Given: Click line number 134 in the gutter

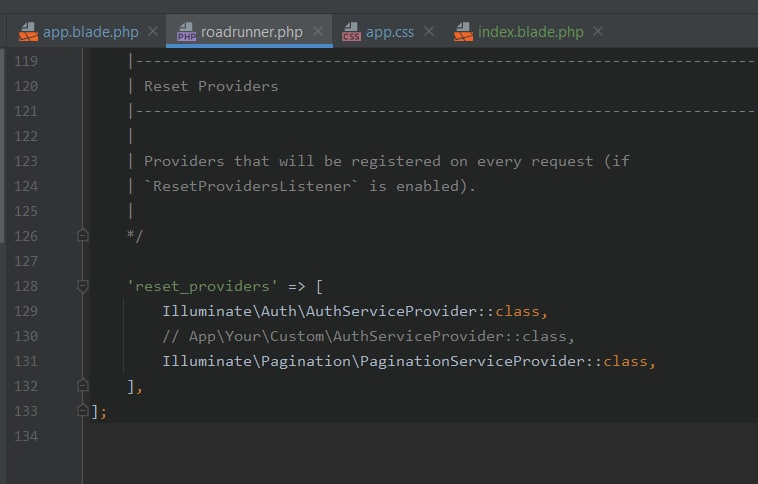Looking at the screenshot, I should tap(26, 436).
